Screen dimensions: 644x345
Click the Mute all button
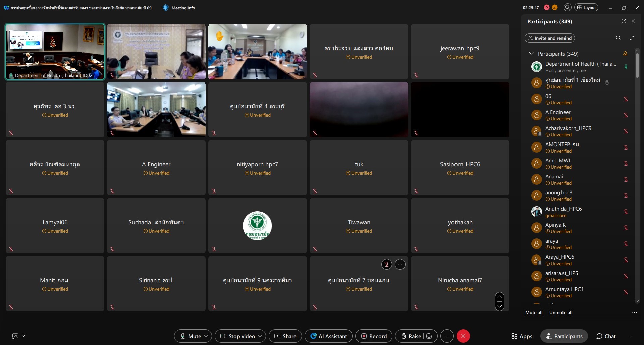click(x=534, y=312)
